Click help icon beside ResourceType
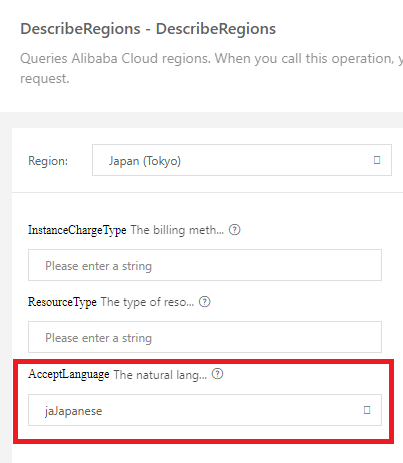Image resolution: width=403 pixels, height=463 pixels. click(204, 302)
